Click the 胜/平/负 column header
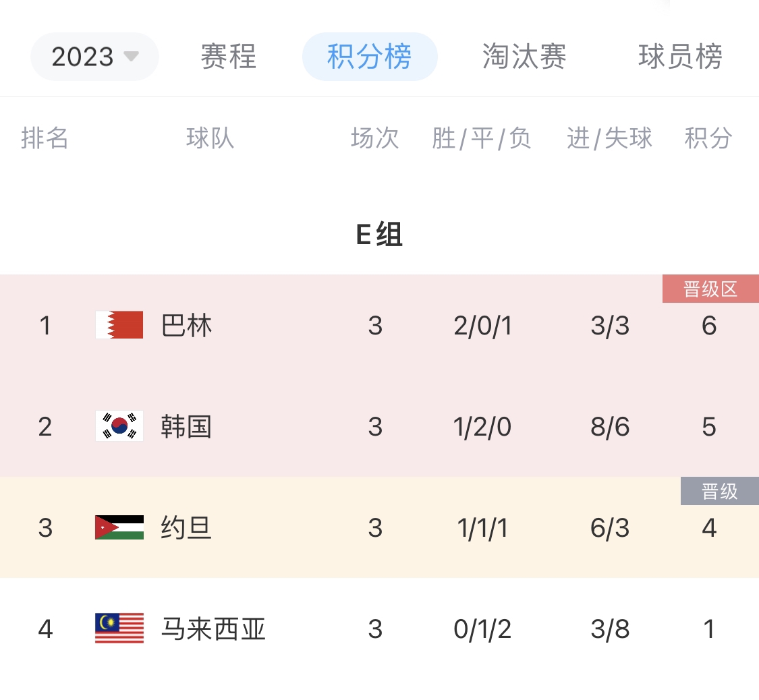759x700 pixels. pos(482,138)
